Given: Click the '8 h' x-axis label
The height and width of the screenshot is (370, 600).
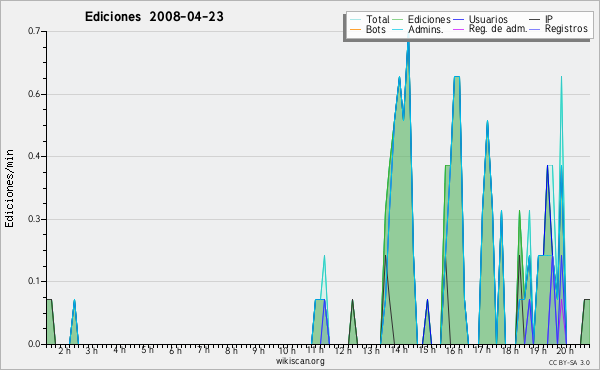Looking at the screenshot, I should [231, 351].
